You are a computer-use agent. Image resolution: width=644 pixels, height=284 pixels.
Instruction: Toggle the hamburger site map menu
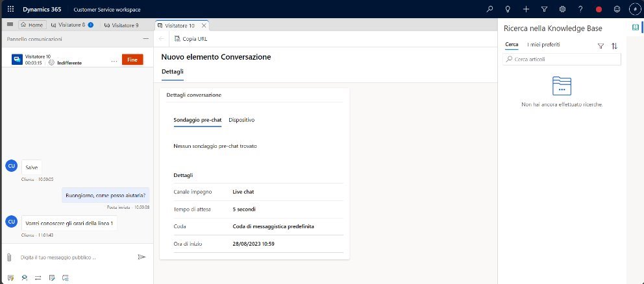coord(10,25)
